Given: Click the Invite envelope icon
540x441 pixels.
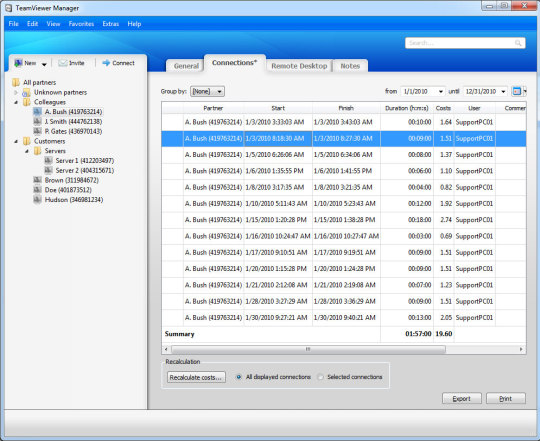Looking at the screenshot, I should [62, 63].
